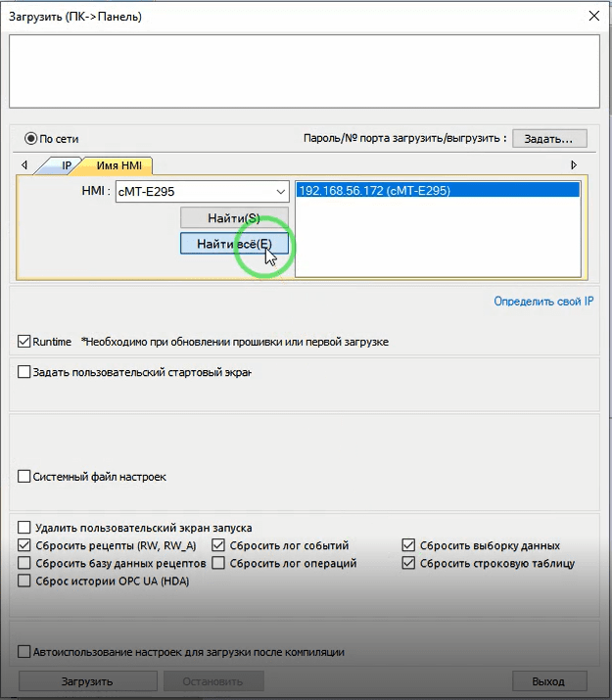Close the Загрузить dialog window
The height and width of the screenshot is (700, 612).
[592, 15]
